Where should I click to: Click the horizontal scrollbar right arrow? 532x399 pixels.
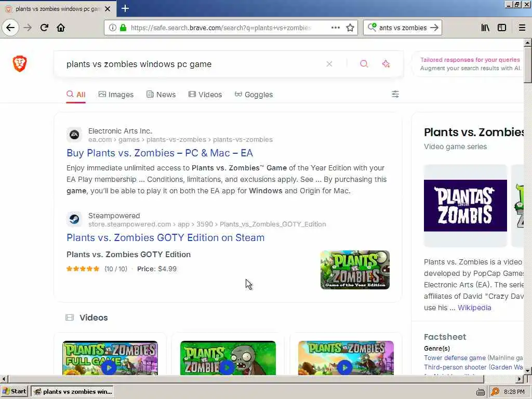tap(520, 379)
